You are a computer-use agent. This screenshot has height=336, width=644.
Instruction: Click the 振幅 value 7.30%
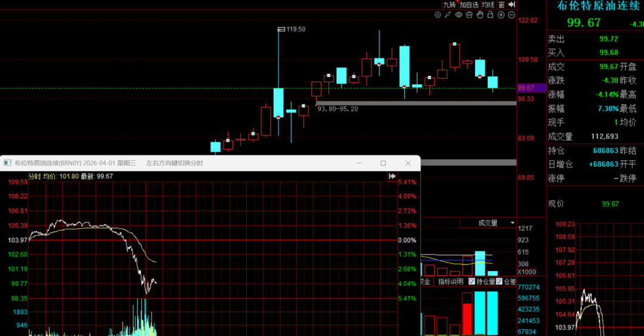[x=608, y=108]
